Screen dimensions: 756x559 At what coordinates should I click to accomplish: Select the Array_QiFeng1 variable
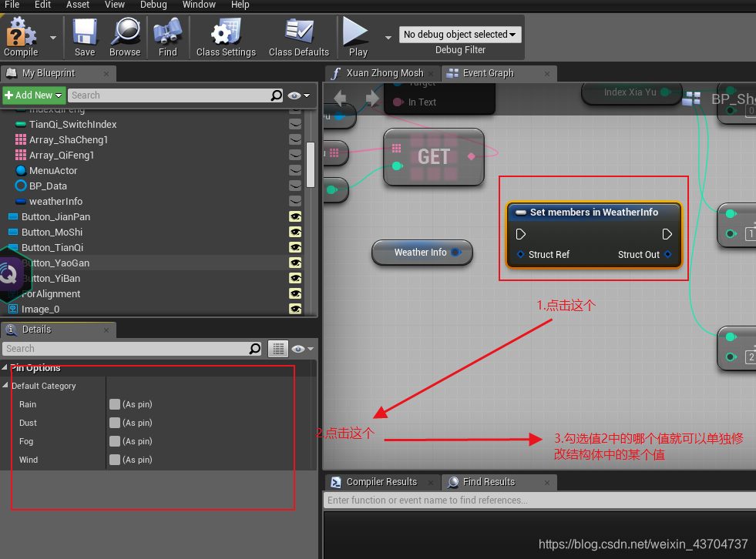[61, 156]
